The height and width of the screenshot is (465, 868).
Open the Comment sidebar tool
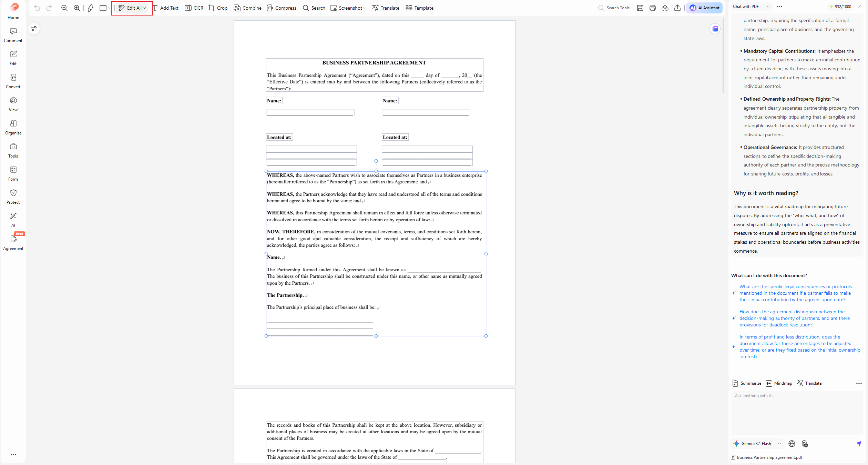click(13, 36)
